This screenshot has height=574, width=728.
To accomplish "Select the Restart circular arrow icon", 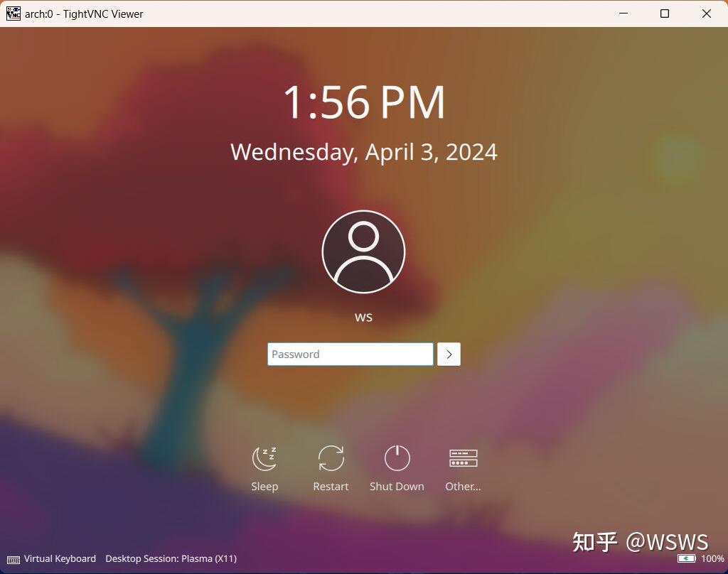I will (331, 457).
